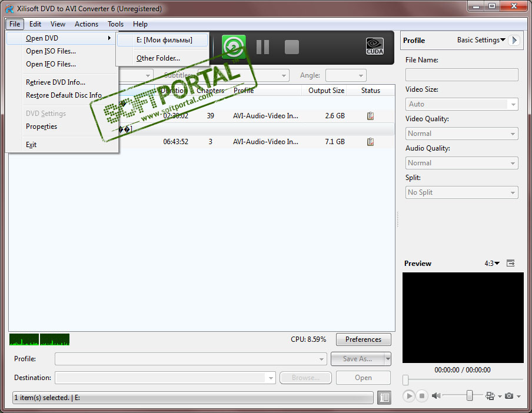Click the Output Size column header
Screen dimensions: 532x413
click(x=324, y=91)
